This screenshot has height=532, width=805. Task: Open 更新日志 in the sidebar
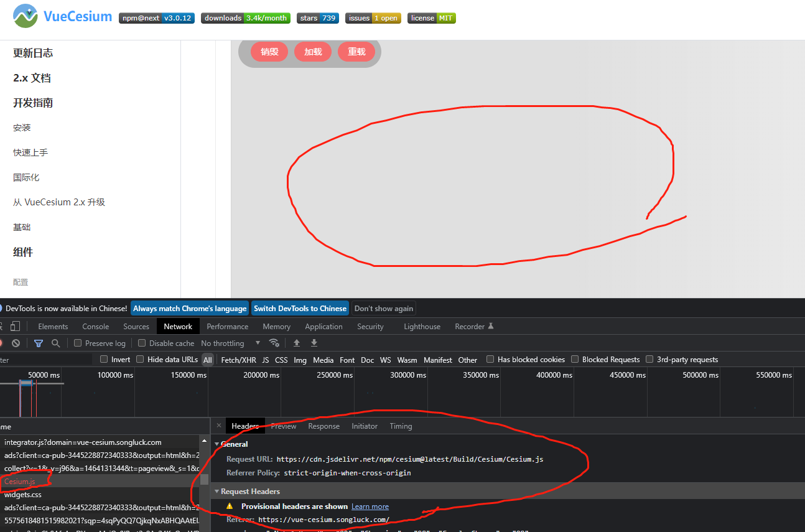tap(33, 53)
